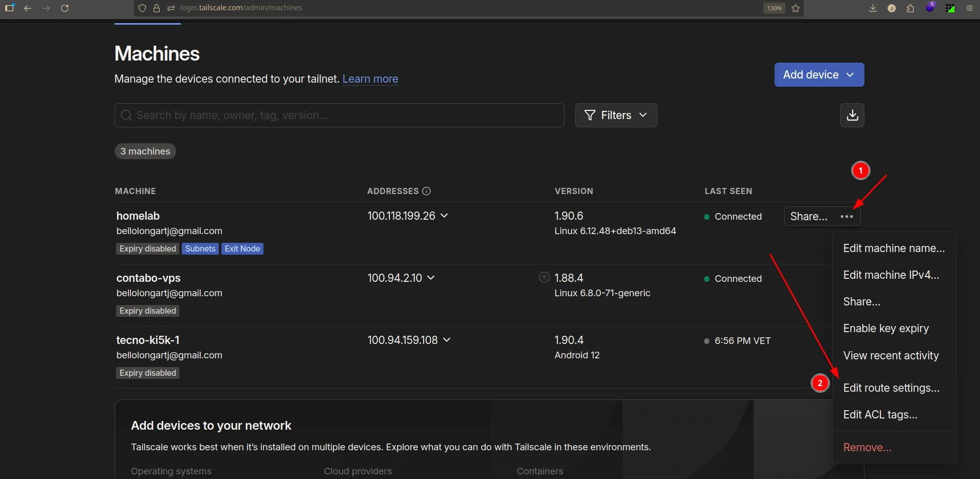Choose Enable key expiry from menu
This screenshot has width=980, height=479.
point(885,329)
